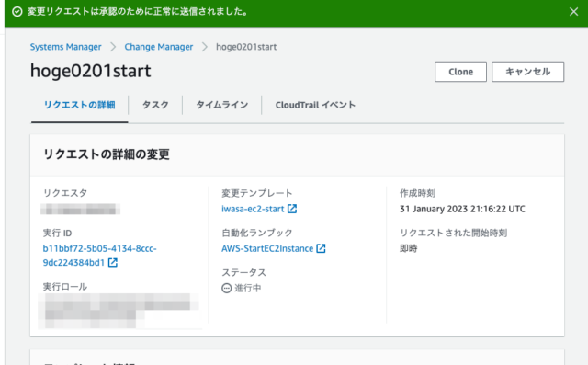Navigate to Change Manager breadcrumb
Screen dimensions: 588x365
[x=159, y=47]
